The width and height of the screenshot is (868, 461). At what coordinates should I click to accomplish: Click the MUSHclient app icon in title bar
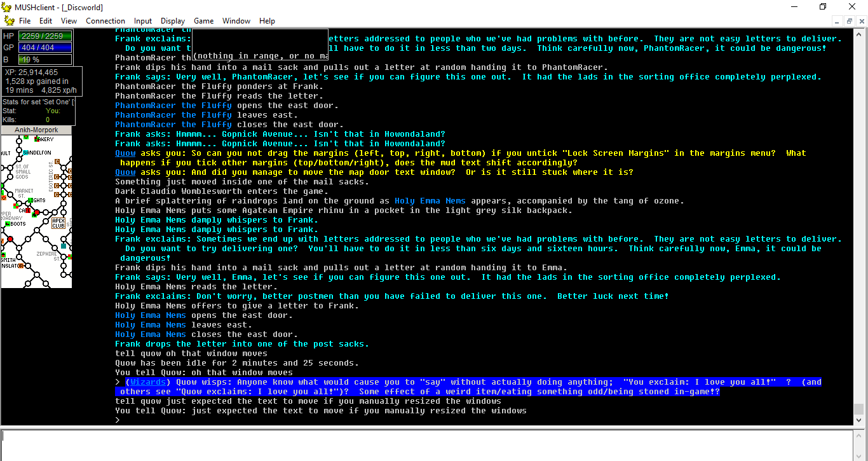[8, 6]
